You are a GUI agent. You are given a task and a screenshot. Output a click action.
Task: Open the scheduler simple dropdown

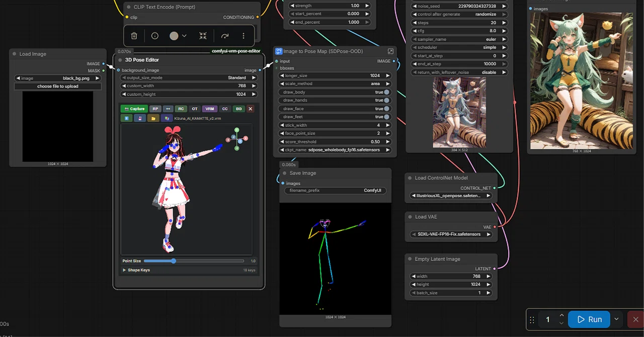click(459, 47)
